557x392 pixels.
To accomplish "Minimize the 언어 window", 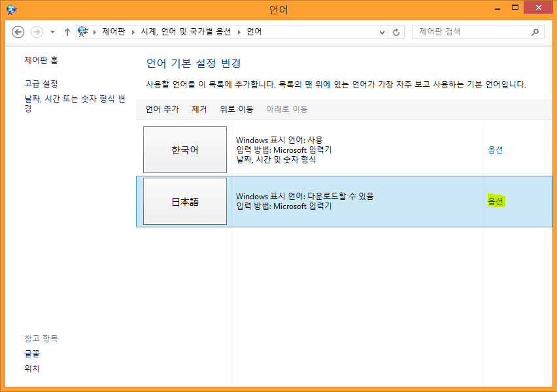I will point(498,8).
